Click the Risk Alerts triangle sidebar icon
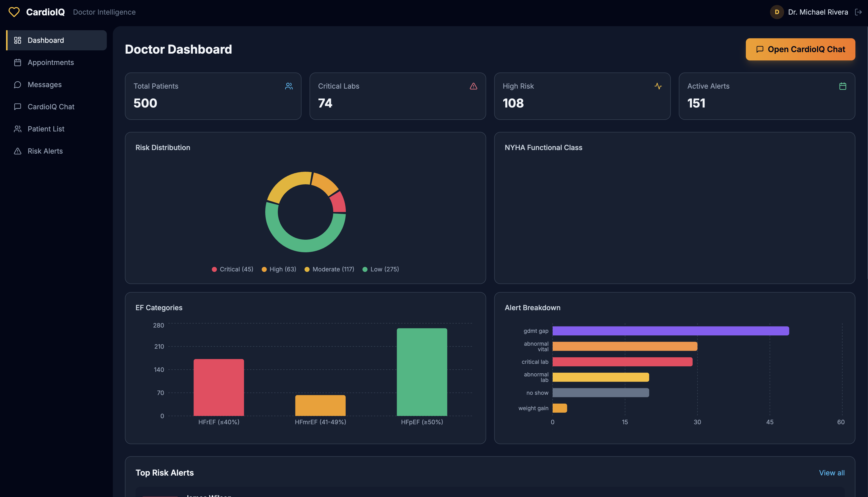Viewport: 868px width, 497px height. [17, 151]
